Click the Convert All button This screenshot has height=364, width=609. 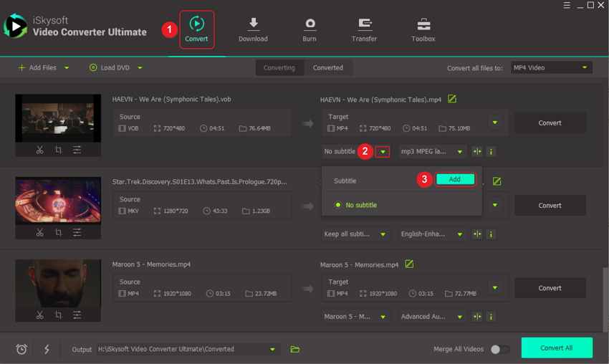coord(557,348)
